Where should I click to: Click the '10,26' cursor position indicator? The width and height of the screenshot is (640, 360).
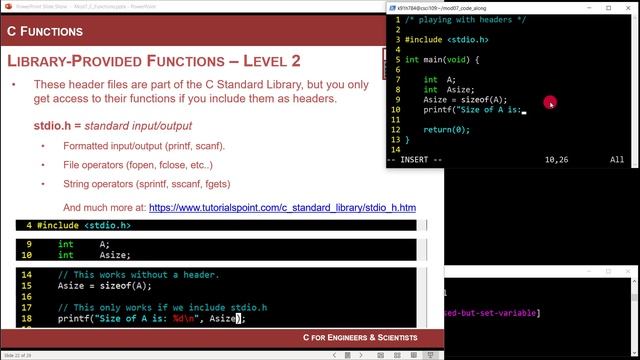556,160
